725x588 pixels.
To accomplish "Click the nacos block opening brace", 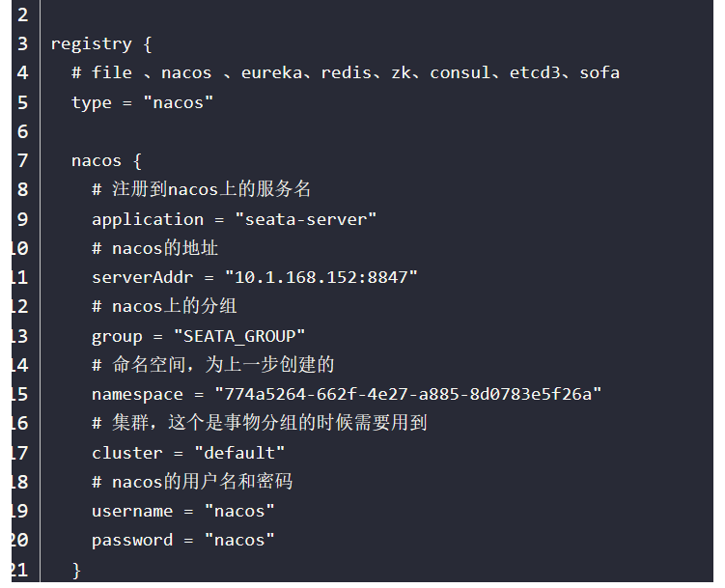I will coord(137,161).
